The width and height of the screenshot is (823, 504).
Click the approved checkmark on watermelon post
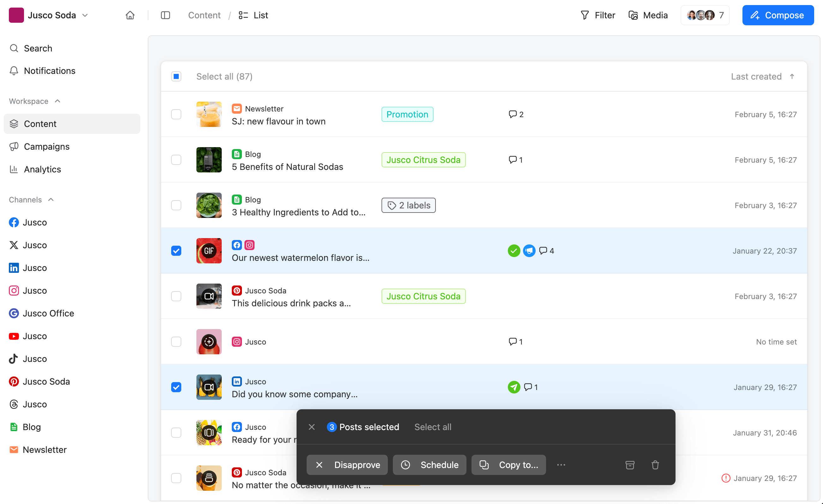point(514,251)
